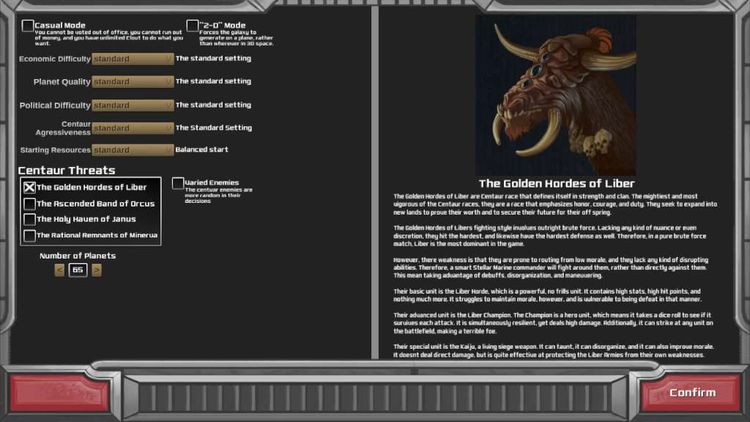Click the Confirm button

pos(692,393)
